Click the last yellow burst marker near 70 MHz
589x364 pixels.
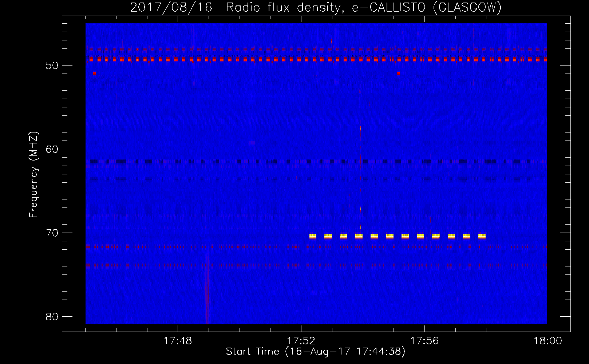pyautogui.click(x=482, y=236)
